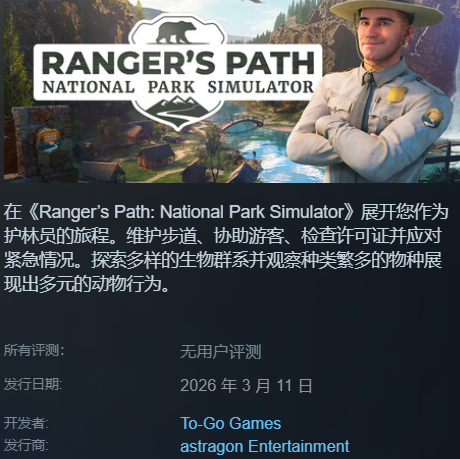Image resolution: width=460 pixels, height=459 pixels.
Task: Select the game header capsule image
Action: click(x=232, y=91)
